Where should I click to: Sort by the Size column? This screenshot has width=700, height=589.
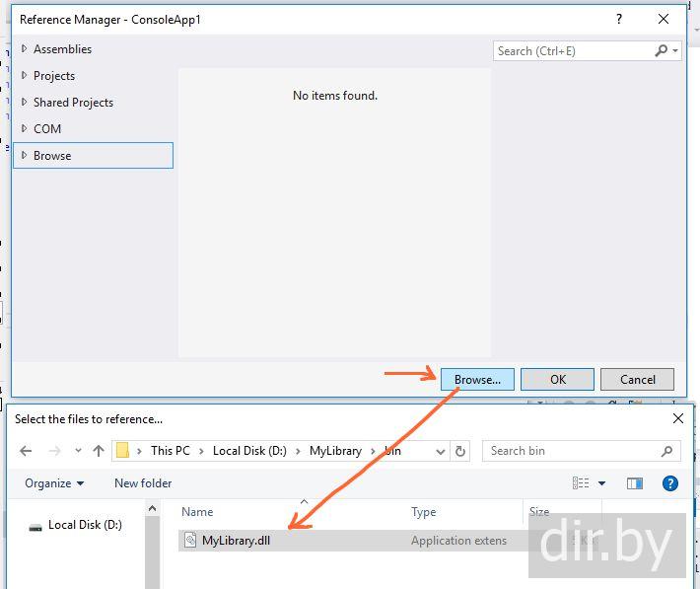[539, 512]
